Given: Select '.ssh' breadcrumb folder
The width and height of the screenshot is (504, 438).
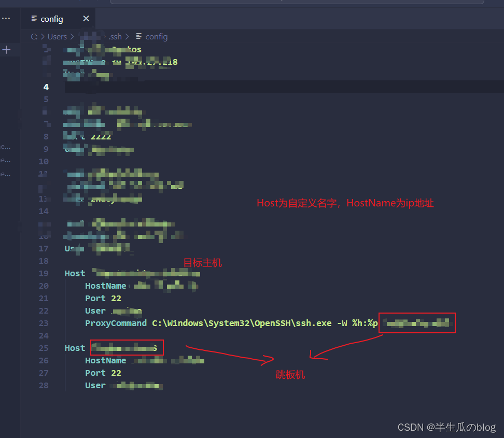Looking at the screenshot, I should 115,37.
